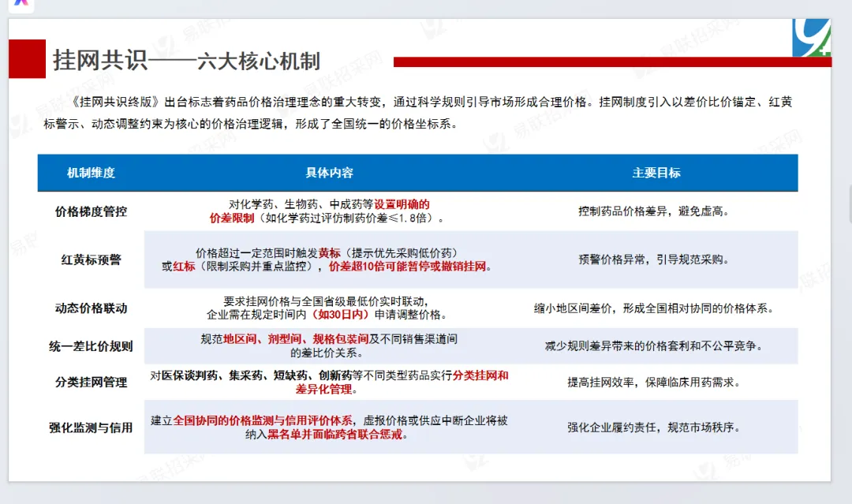Click the goal cell 预警价格异常,引导规范采购
The height and width of the screenshot is (504, 852).
pos(654,259)
